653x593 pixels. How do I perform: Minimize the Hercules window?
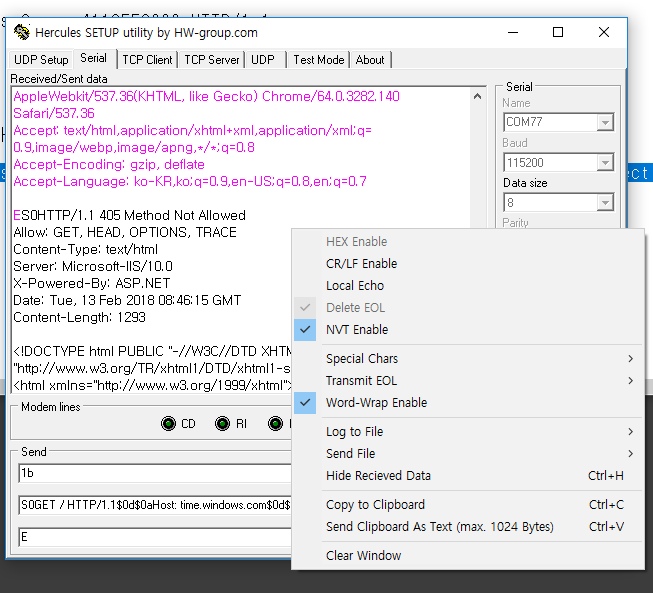513,32
